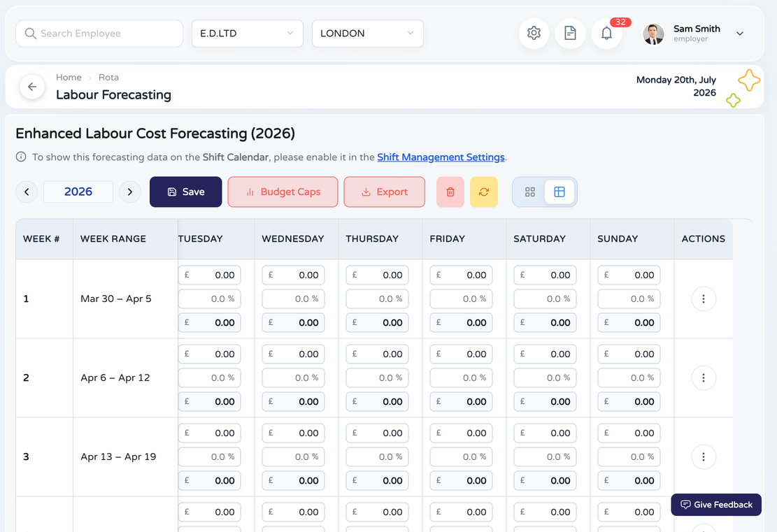Expand the Sam Smith account menu chevron

coord(740,34)
